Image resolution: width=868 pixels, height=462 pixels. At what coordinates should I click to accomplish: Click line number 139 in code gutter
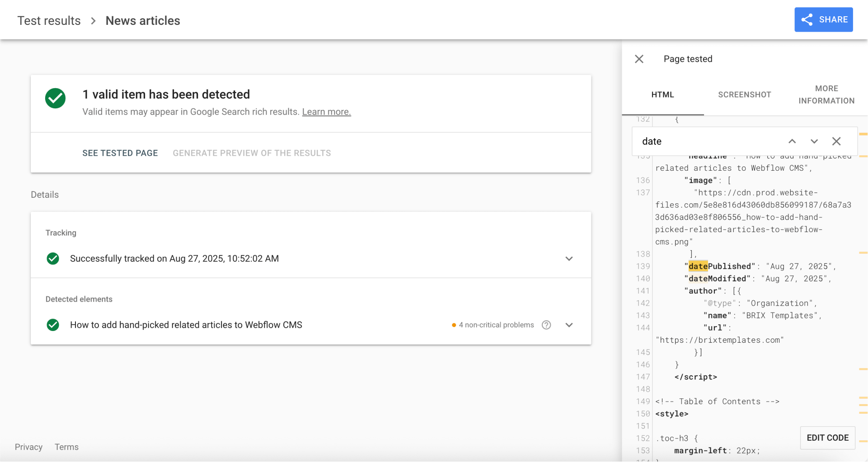pyautogui.click(x=643, y=266)
